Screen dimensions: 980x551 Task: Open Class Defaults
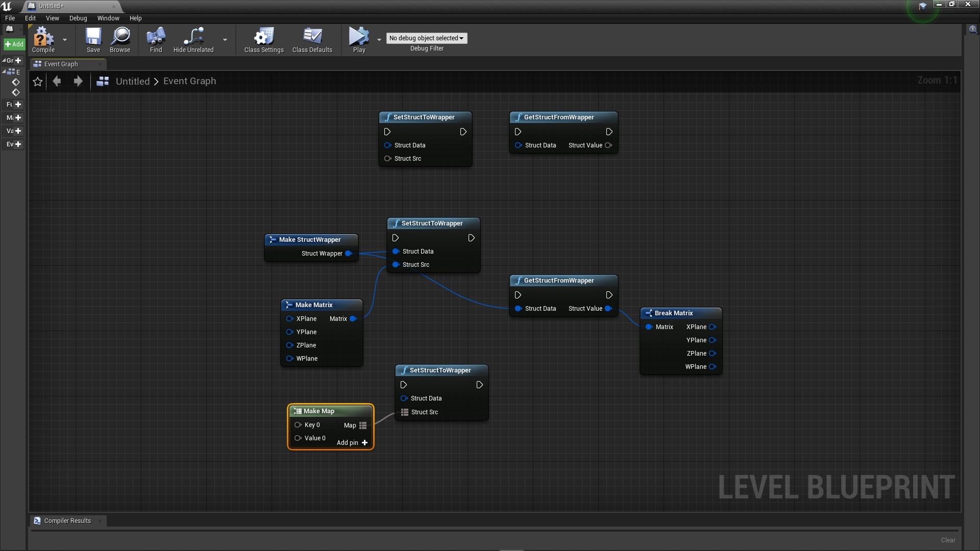pyautogui.click(x=312, y=39)
